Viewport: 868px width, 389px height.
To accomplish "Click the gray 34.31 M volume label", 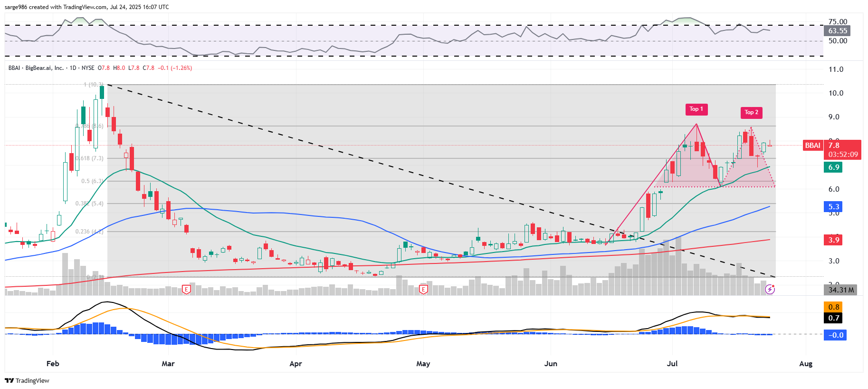I will click(840, 290).
